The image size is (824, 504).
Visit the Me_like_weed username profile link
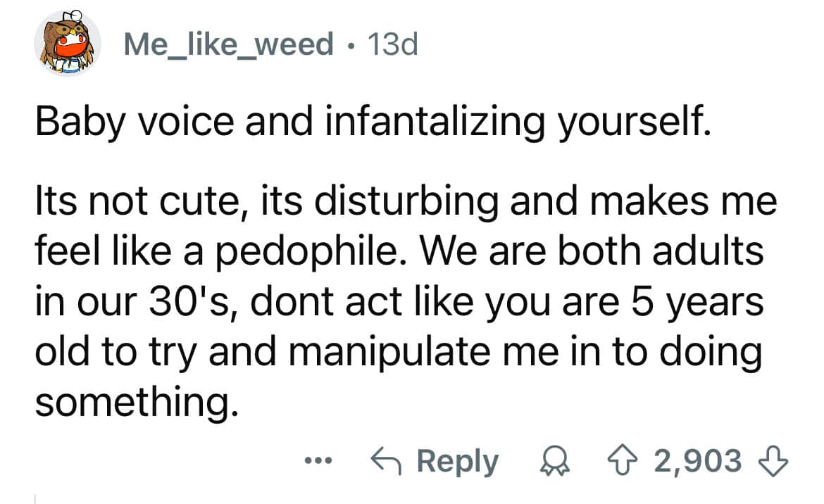[x=228, y=45]
